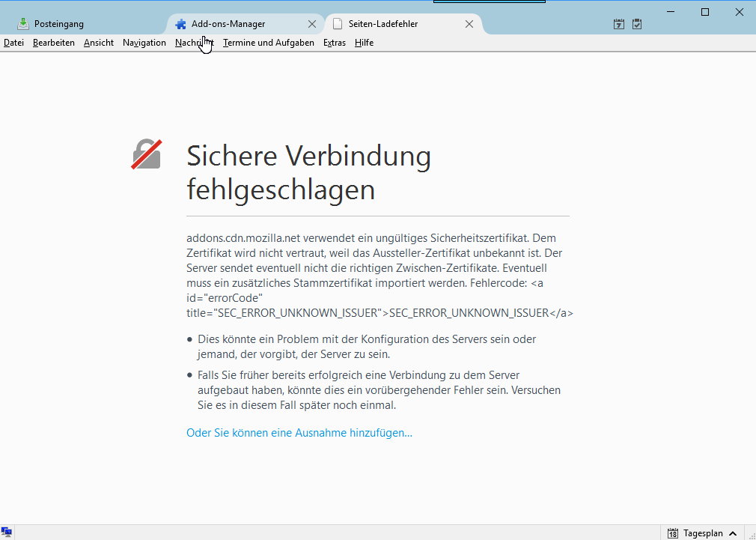Close the Thunderbird window

(x=739, y=11)
